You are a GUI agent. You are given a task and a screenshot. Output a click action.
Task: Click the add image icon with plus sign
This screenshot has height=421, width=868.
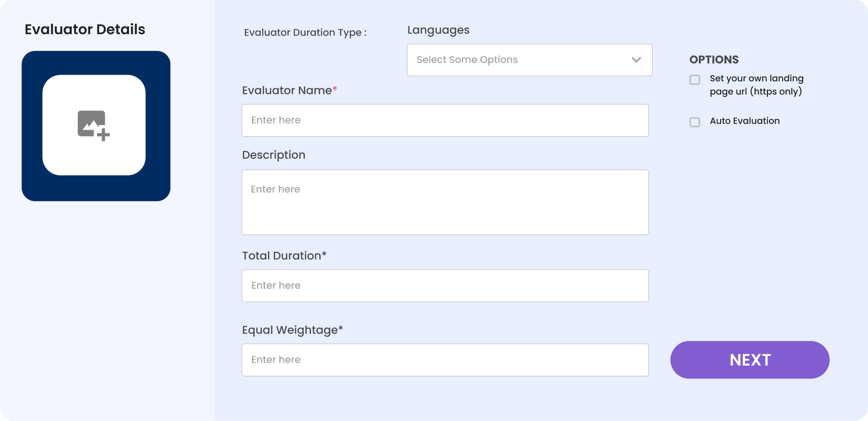point(94,125)
